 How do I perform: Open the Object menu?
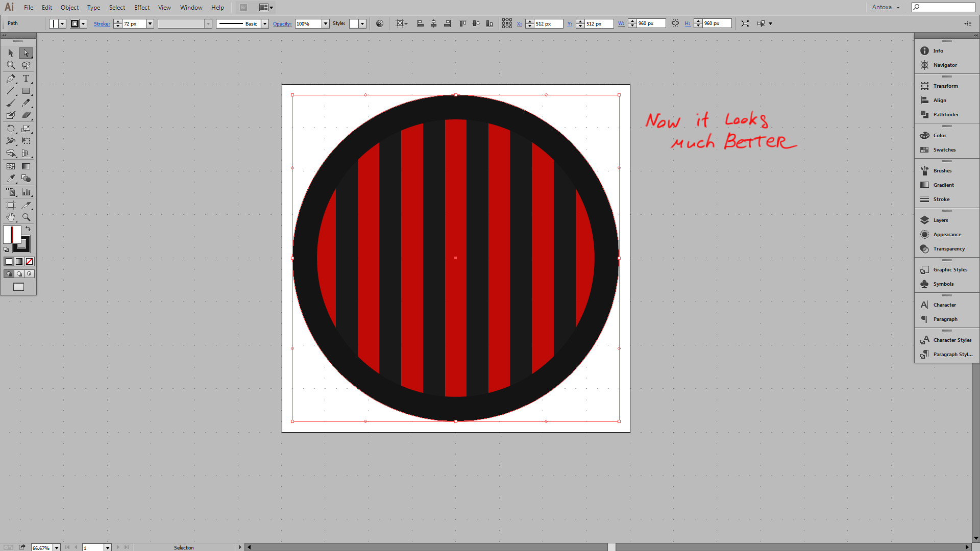[69, 8]
